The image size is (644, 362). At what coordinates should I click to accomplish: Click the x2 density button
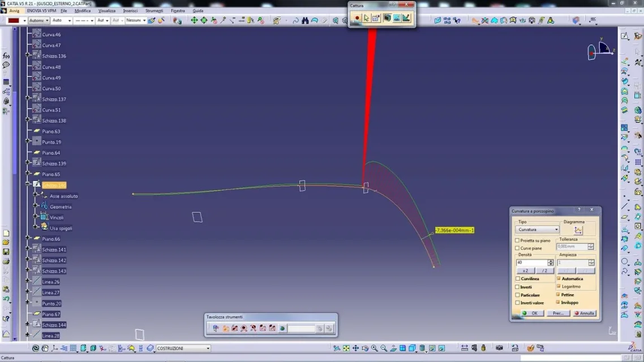[525, 271]
